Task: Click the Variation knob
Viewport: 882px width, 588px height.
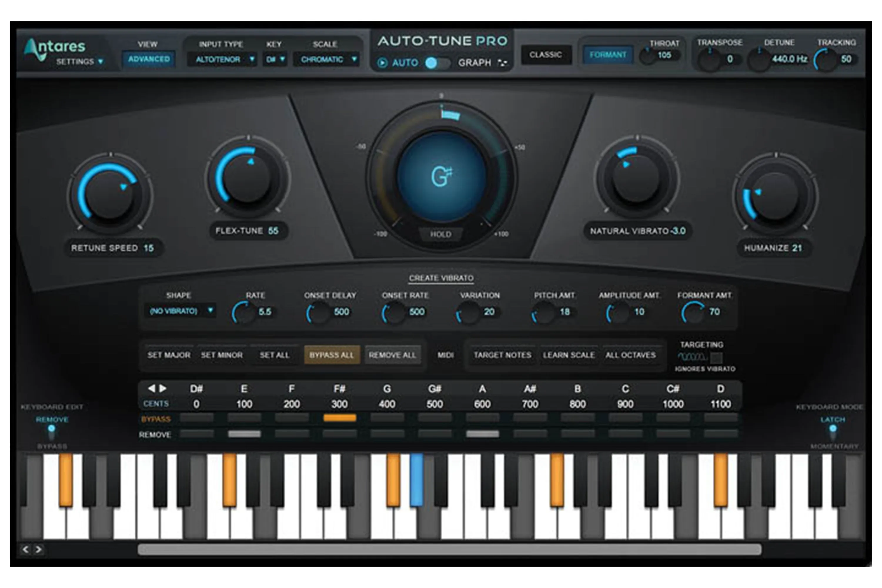Action: (468, 312)
